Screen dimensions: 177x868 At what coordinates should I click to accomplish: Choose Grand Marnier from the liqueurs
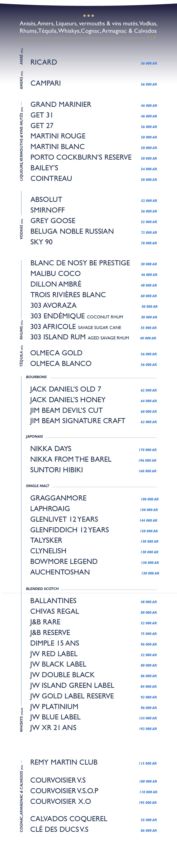(61, 105)
